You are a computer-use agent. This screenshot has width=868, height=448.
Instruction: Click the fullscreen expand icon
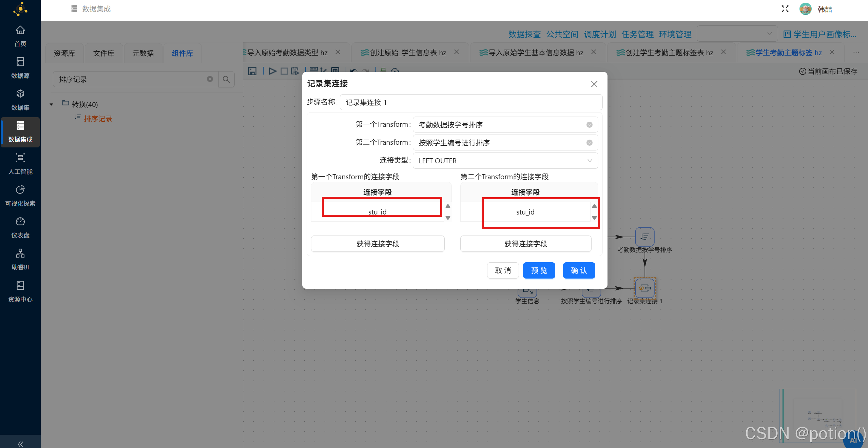[785, 9]
